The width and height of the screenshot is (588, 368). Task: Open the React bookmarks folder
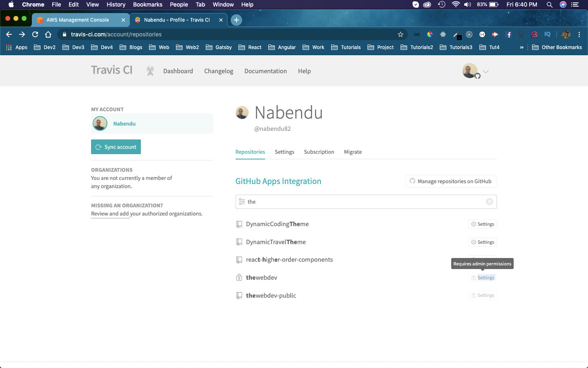pos(250,47)
